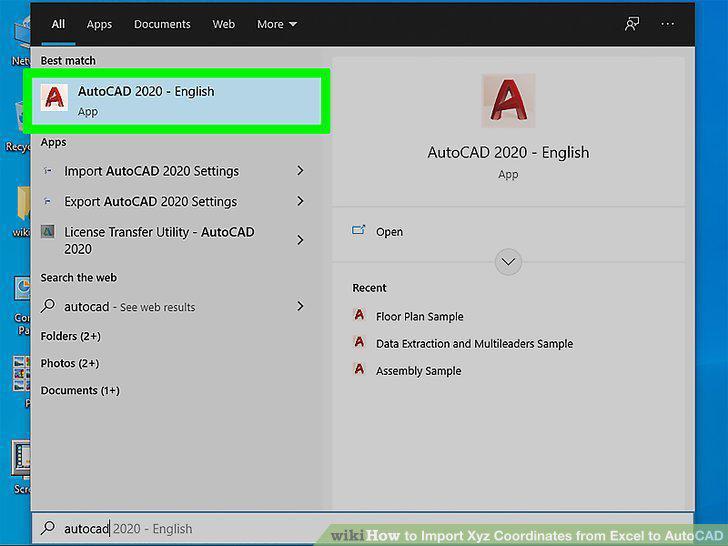Switch to the Web tab
Viewport: 728px width, 546px height.
tap(223, 24)
